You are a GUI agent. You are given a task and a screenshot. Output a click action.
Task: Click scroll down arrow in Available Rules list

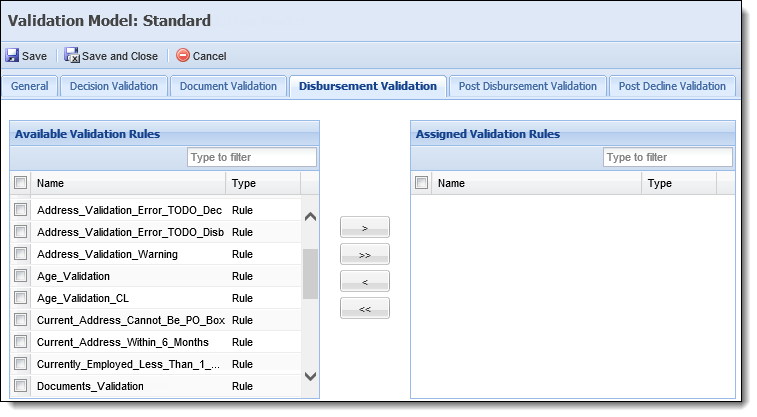(x=310, y=376)
